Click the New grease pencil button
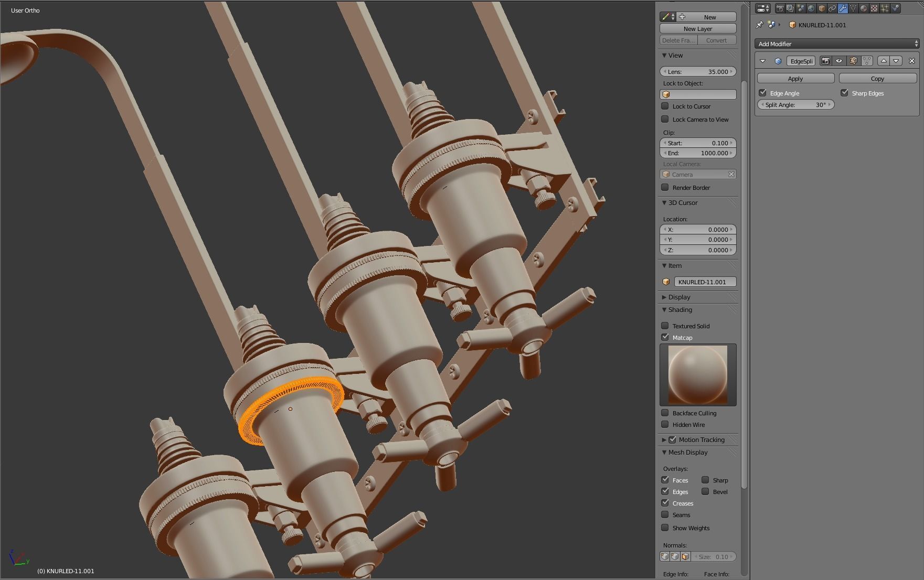This screenshot has height=580, width=924. pyautogui.click(x=706, y=17)
